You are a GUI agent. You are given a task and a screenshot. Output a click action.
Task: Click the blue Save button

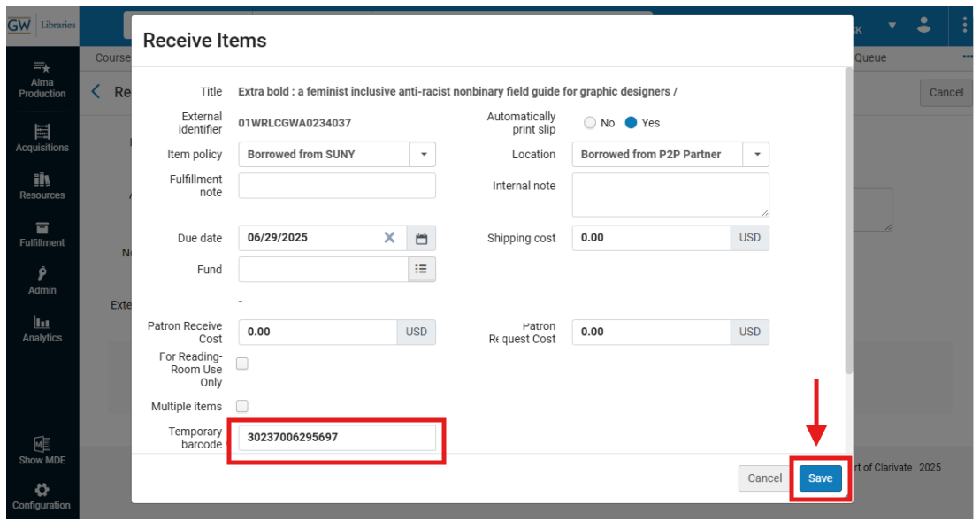[x=820, y=478]
